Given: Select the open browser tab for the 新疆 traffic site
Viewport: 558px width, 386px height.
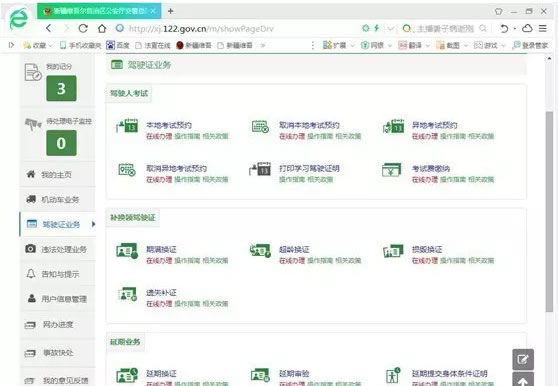Looking at the screenshot, I should coord(99,11).
